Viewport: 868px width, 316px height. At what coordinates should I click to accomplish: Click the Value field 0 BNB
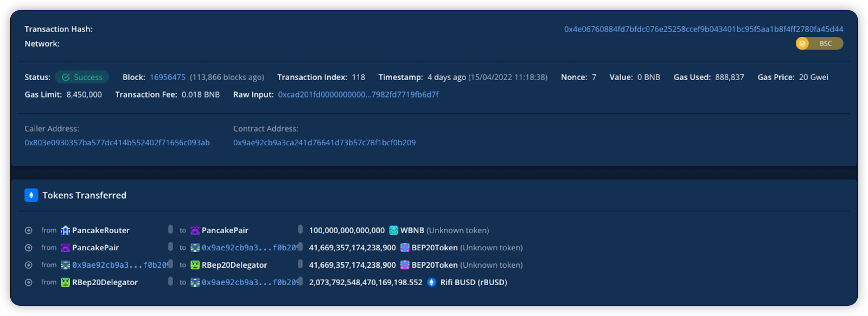[649, 77]
